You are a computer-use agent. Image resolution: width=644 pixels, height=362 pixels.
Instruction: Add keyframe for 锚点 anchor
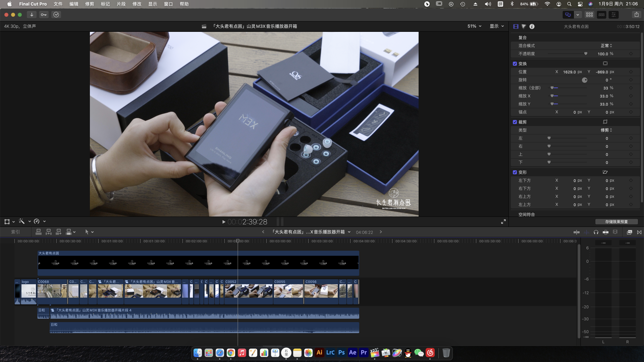point(631,112)
